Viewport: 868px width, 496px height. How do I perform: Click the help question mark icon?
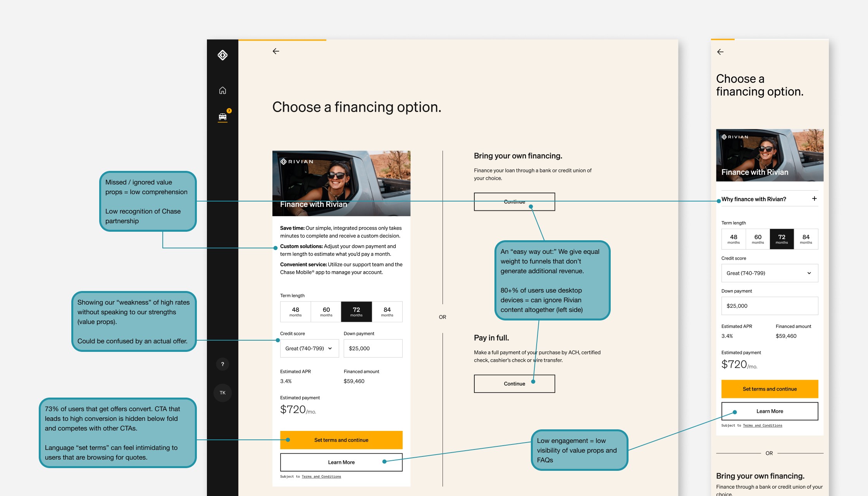[222, 364]
